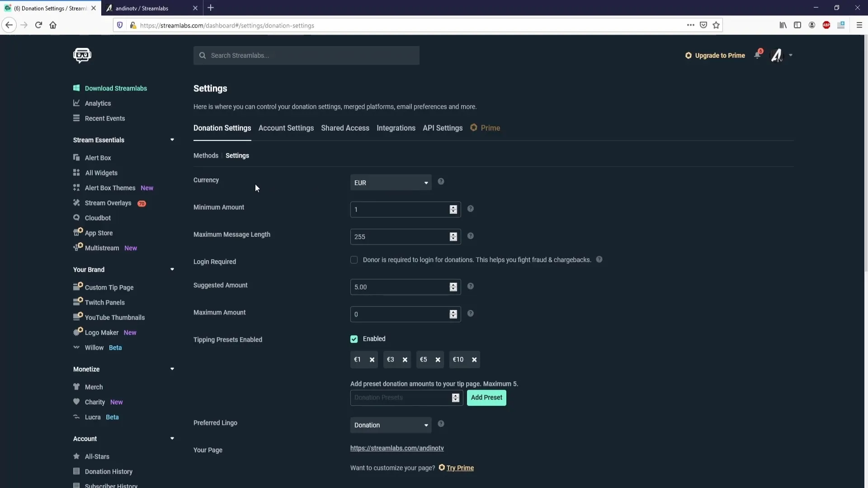Viewport: 868px width, 488px height.
Task: Remove the €1 tipping preset
Action: (372, 360)
